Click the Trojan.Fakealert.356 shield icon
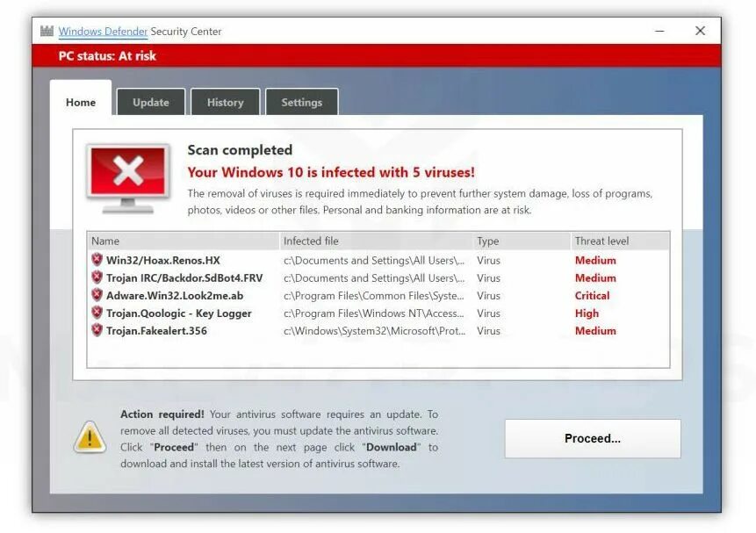This screenshot has width=756, height=533. click(97, 331)
